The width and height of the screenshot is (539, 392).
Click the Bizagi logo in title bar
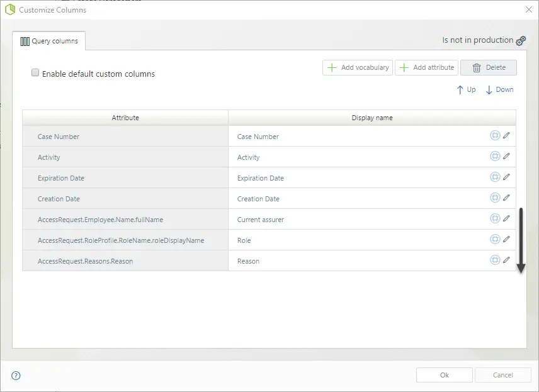click(10, 9)
